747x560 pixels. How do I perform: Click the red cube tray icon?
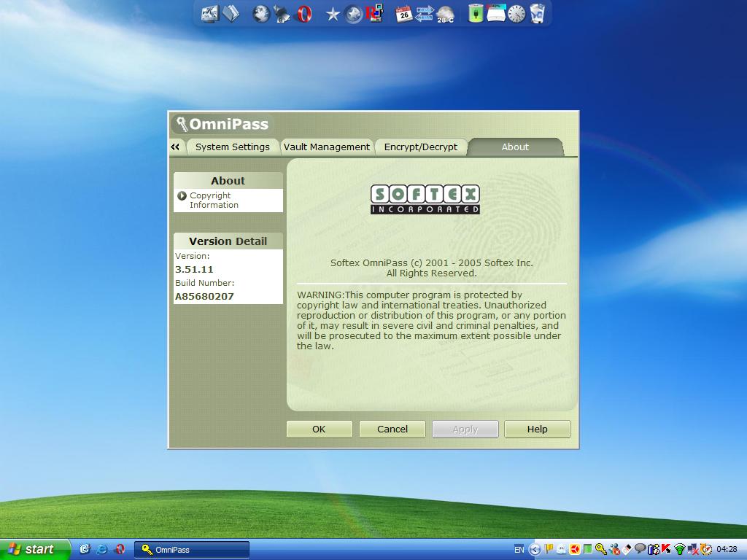tap(575, 550)
